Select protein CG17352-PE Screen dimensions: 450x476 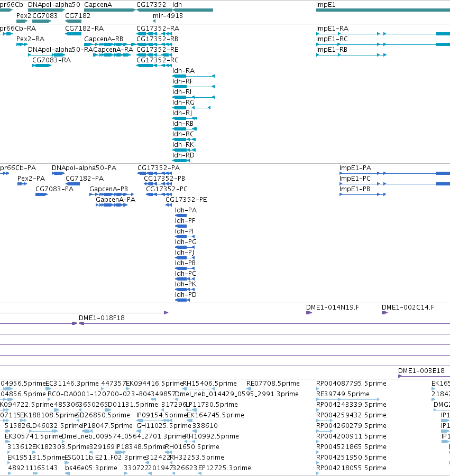(x=186, y=200)
